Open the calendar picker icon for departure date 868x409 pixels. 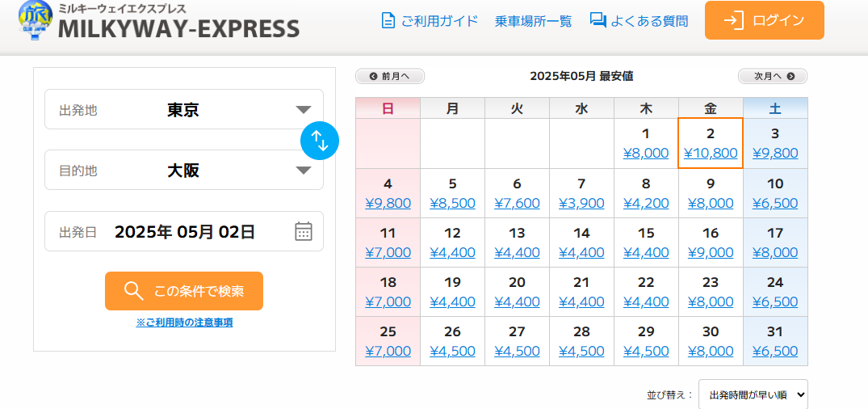(304, 232)
